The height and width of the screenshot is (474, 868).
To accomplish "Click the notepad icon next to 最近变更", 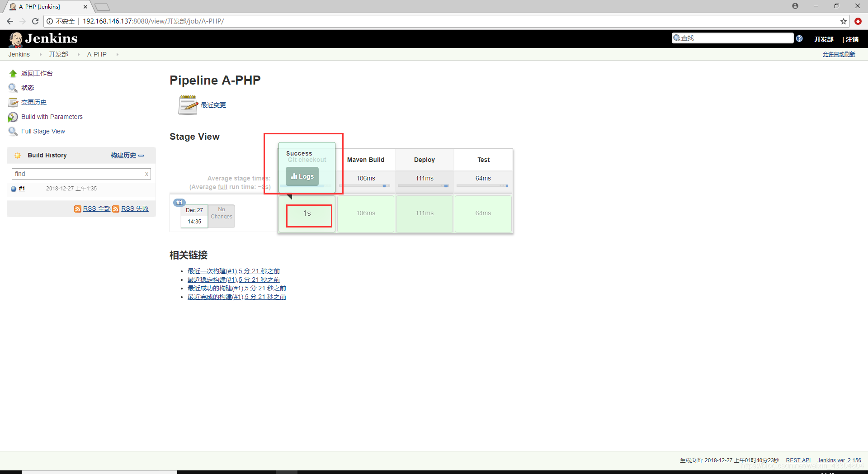I will click(188, 105).
